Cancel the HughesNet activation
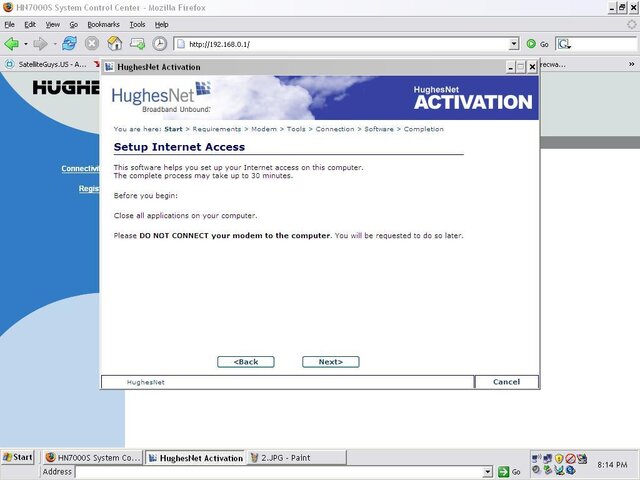This screenshot has width=640, height=480. tap(507, 382)
